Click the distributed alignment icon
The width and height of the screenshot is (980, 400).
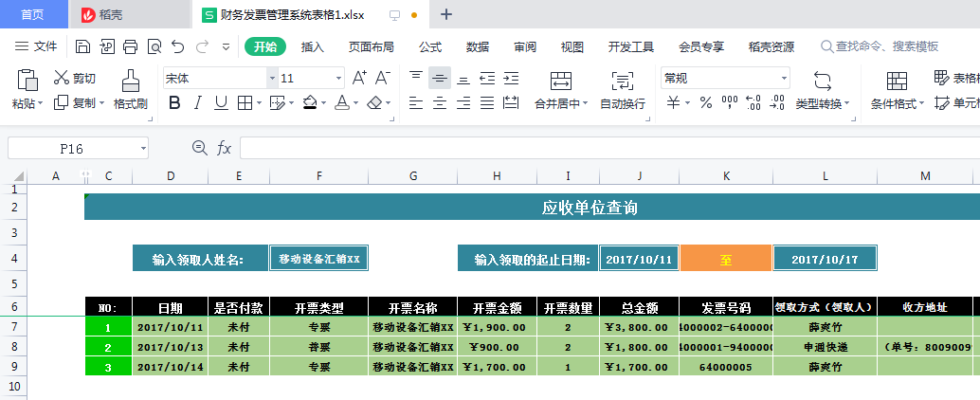(511, 103)
